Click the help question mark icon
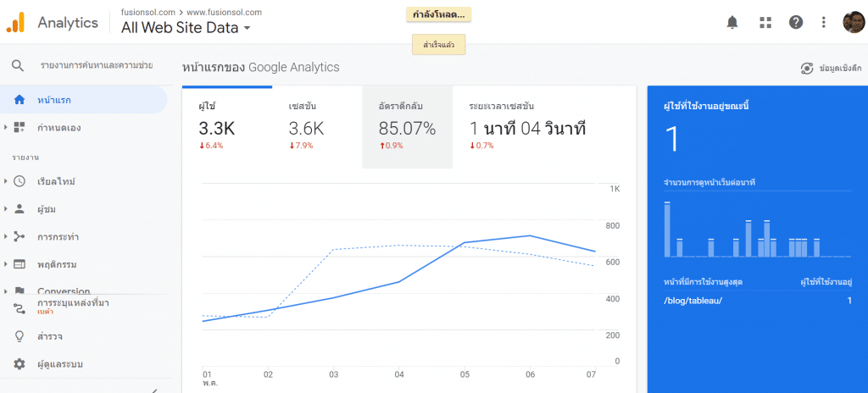Screen dimensions: 868x393 796,22
